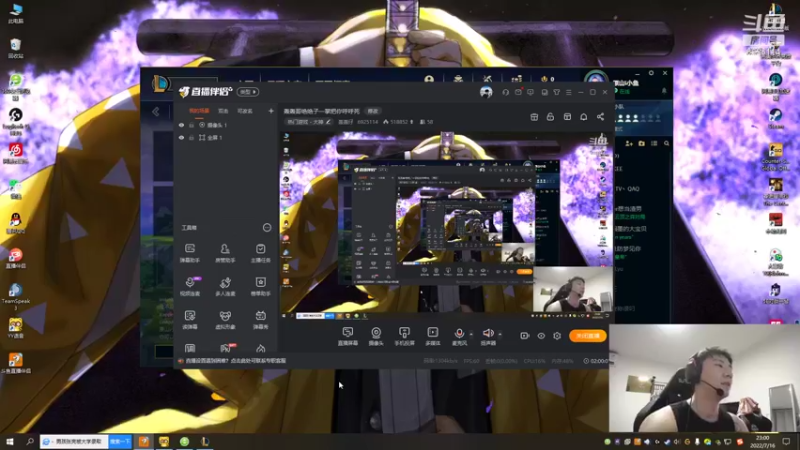Click the share icon in stream header
Screen dimensions: 800x450
(601, 117)
